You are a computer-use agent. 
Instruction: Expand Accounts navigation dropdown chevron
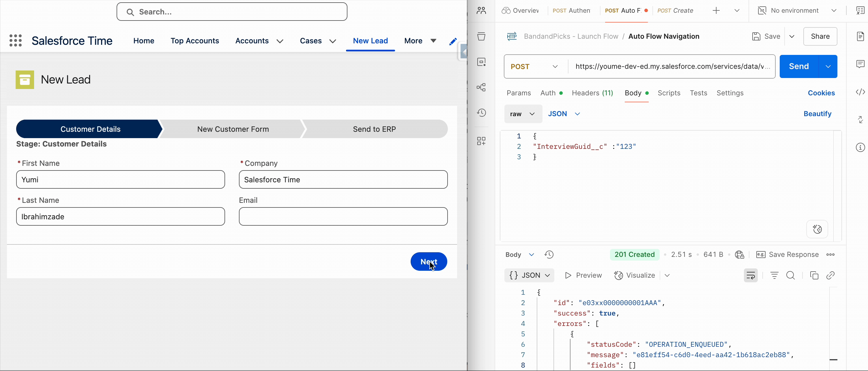point(280,41)
